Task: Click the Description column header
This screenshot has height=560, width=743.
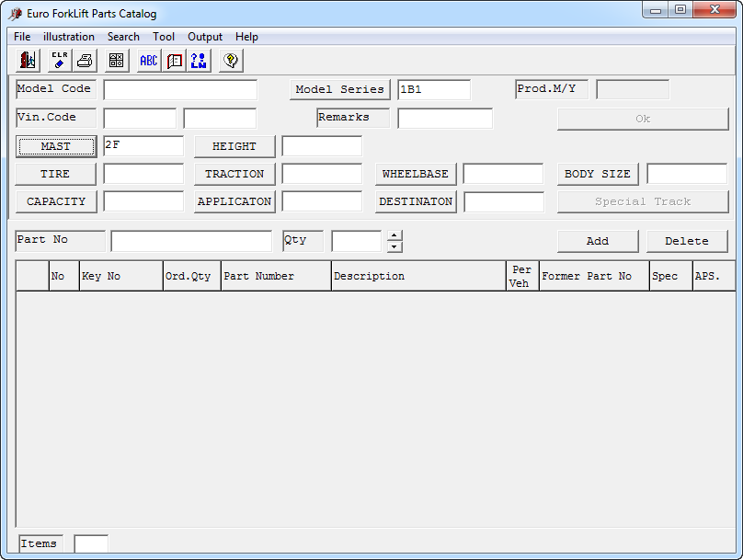Action: click(x=419, y=276)
